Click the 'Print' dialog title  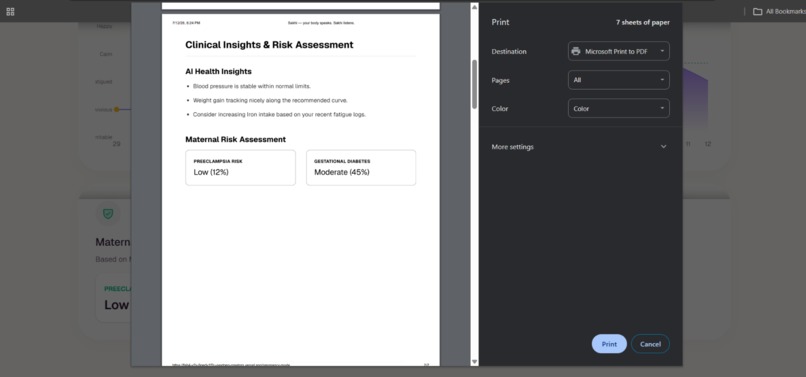tap(500, 22)
